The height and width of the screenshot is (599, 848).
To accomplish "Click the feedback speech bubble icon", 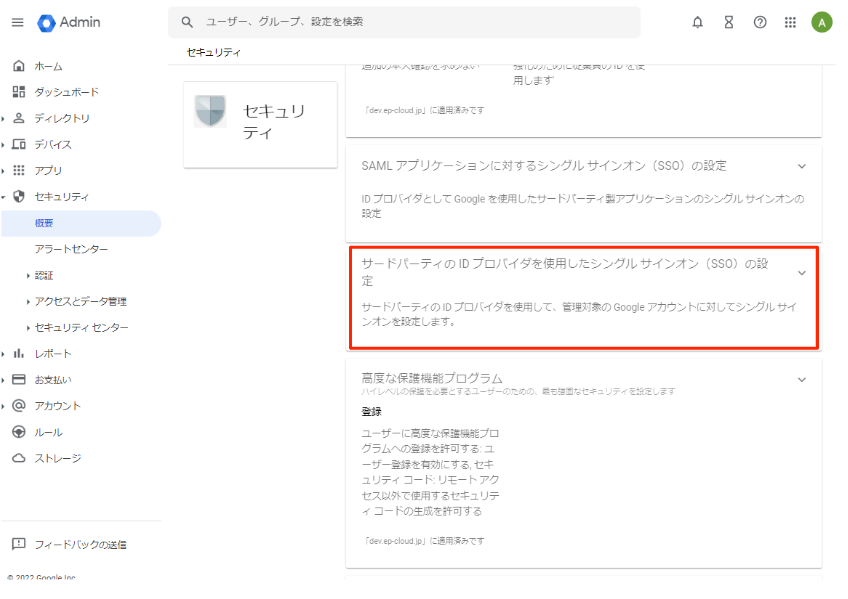I will point(19,544).
